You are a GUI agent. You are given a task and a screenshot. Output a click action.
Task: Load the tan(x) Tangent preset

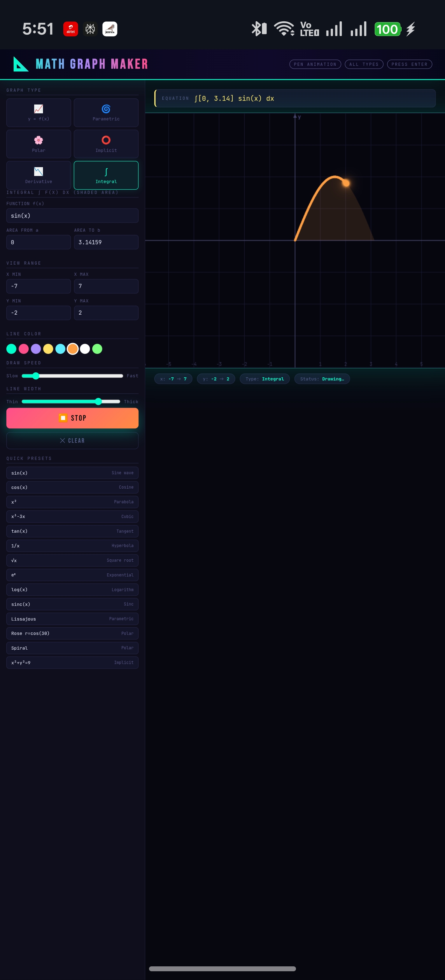tap(72, 531)
